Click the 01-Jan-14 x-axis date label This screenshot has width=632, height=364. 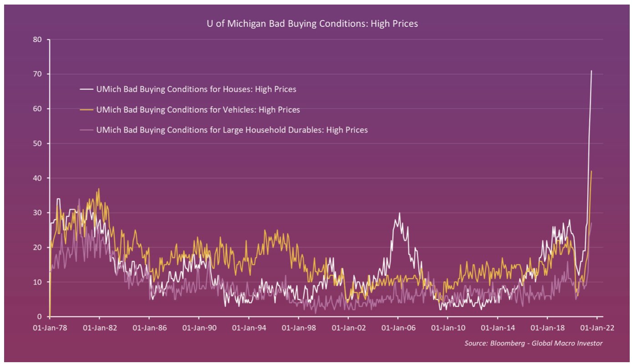(x=497, y=328)
